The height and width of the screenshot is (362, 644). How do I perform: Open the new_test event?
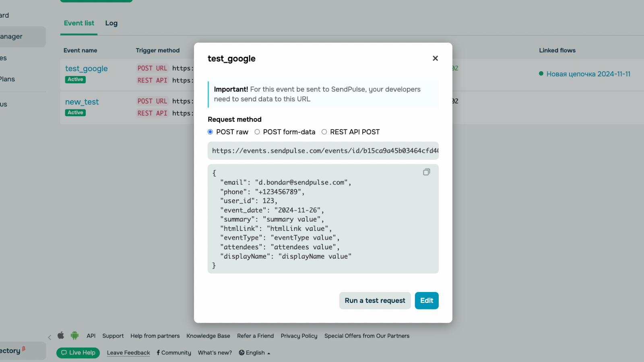coord(82,102)
